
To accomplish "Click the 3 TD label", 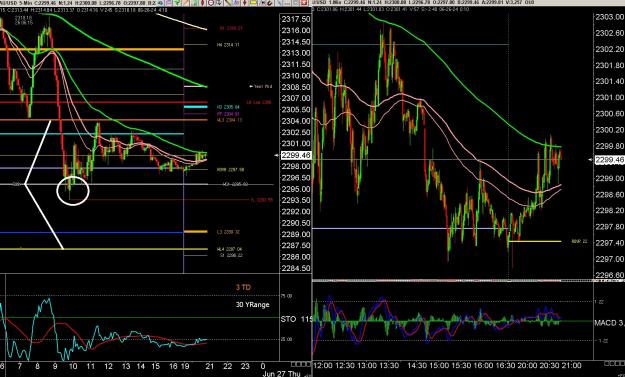I will point(243,287).
